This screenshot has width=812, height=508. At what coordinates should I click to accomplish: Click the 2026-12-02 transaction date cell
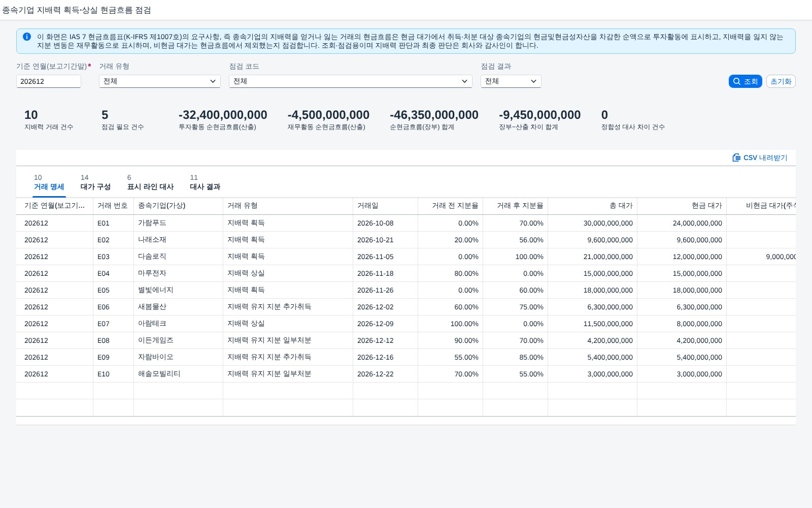(x=385, y=307)
